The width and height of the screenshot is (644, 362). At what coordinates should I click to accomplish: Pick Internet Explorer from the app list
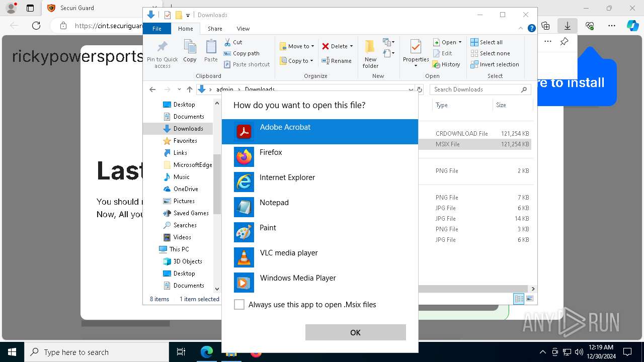pyautogui.click(x=320, y=182)
